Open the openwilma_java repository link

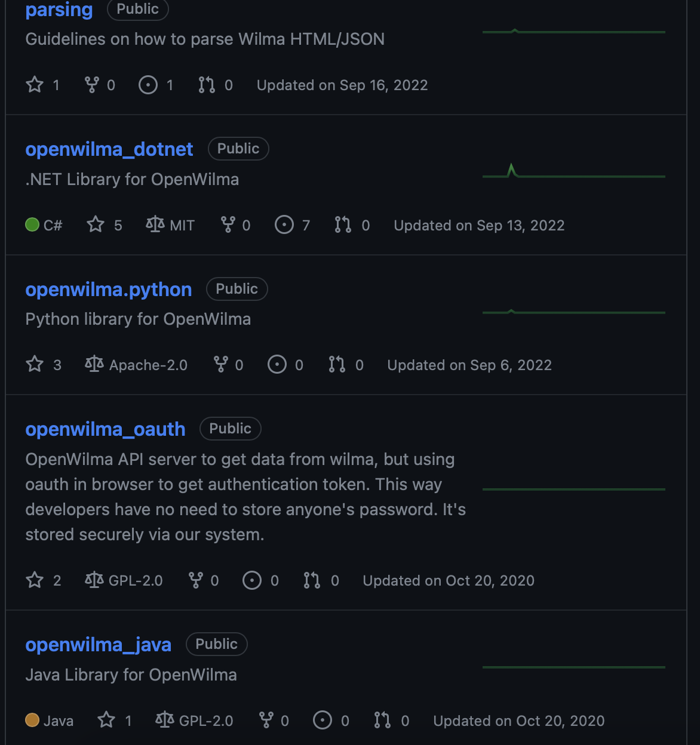point(98,645)
